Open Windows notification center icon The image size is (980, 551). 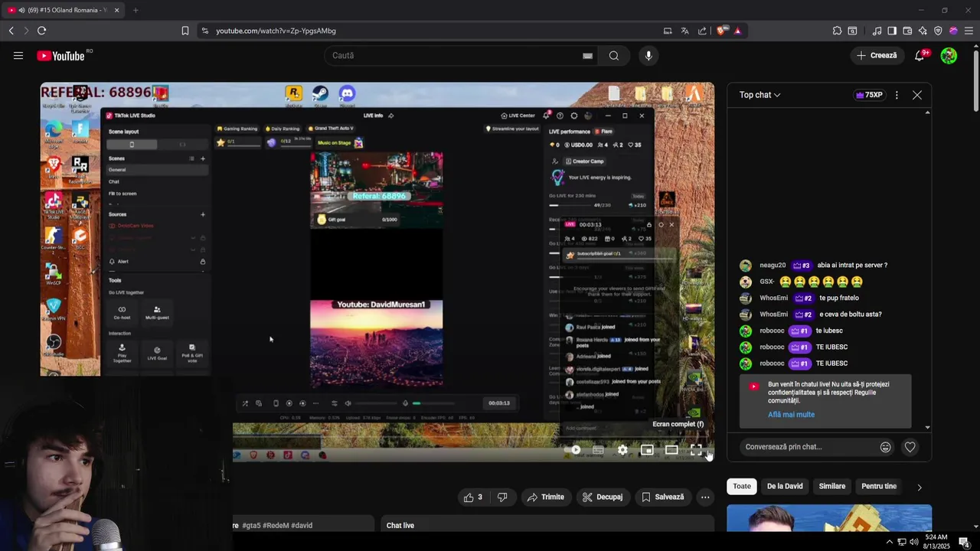[964, 542]
